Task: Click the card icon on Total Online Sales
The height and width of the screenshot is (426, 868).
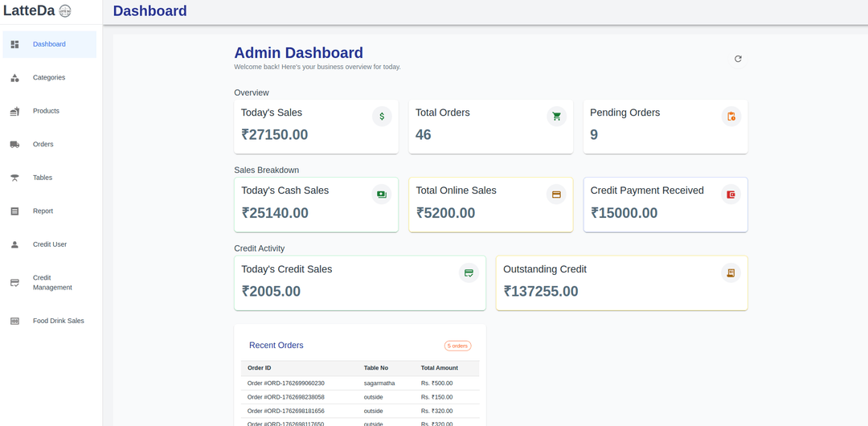Action: [x=556, y=195]
